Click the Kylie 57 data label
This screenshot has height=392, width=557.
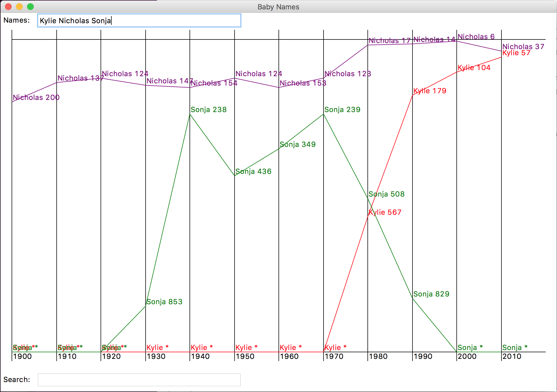(516, 53)
